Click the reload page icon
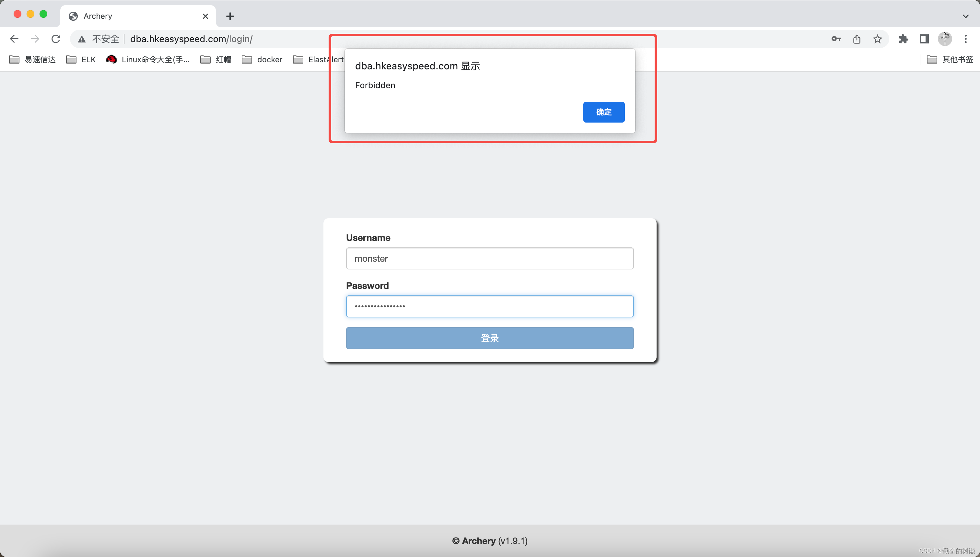The width and height of the screenshot is (980, 557). click(x=56, y=39)
